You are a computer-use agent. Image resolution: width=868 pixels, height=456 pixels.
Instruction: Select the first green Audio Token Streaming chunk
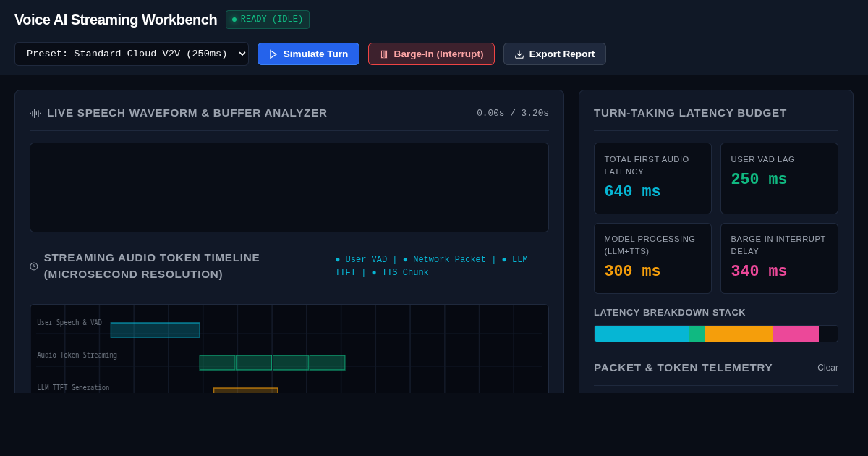218,363
